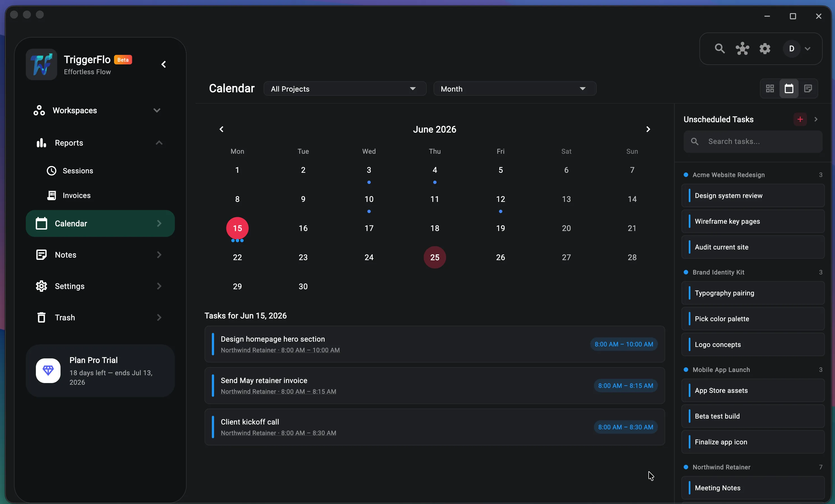
Task: Open Calendar in sidebar
Action: (100, 223)
